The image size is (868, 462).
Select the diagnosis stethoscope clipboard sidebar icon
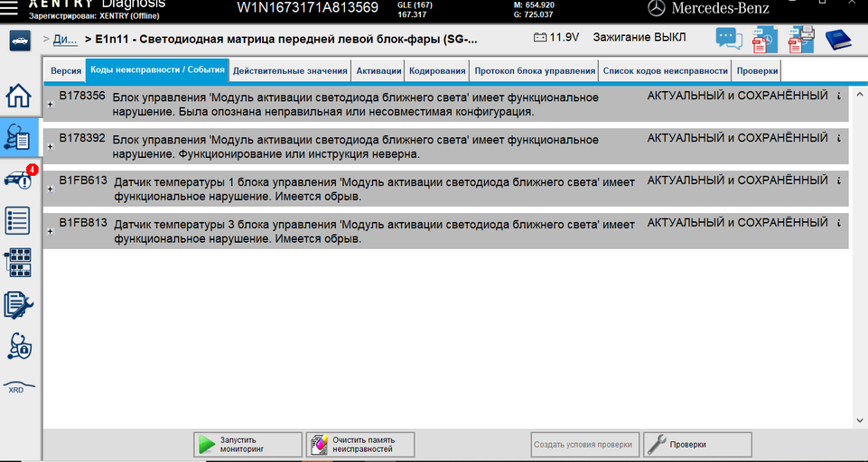pyautogui.click(x=18, y=137)
